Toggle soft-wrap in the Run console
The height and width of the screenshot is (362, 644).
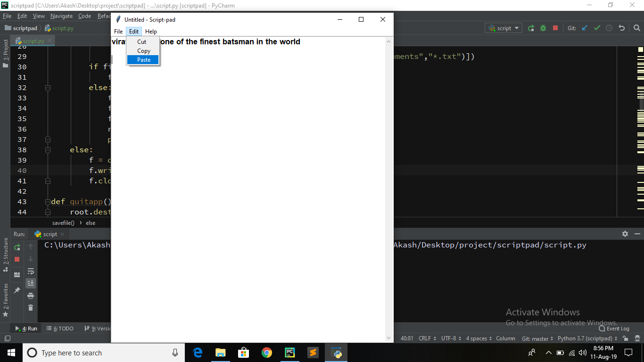tap(31, 271)
